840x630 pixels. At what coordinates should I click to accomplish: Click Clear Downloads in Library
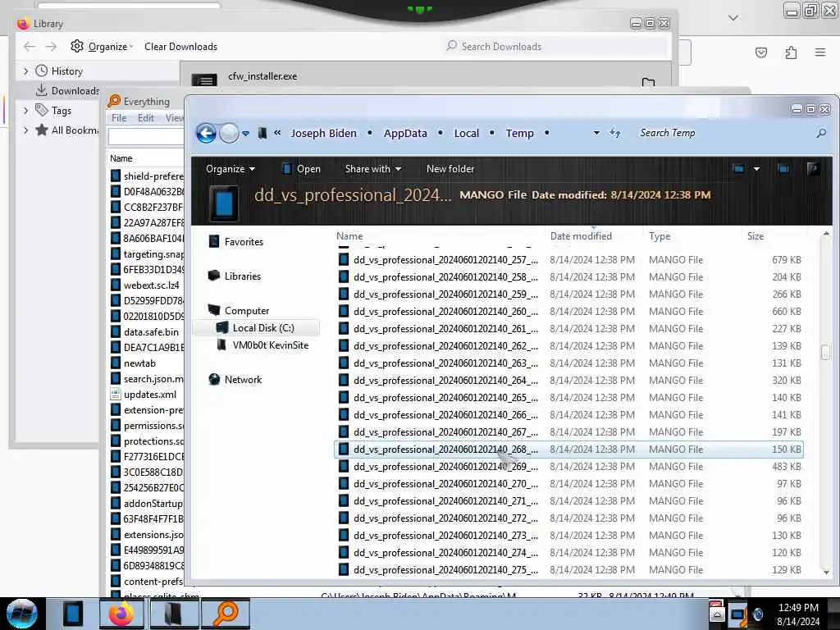pos(180,47)
